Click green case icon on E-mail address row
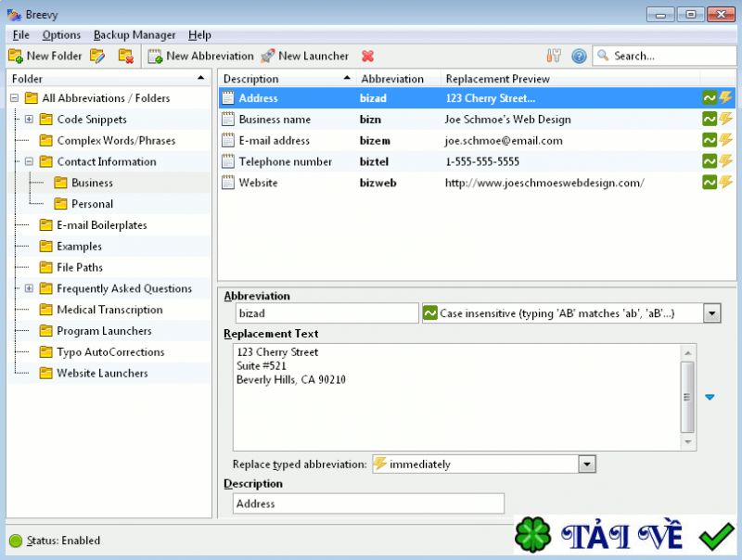Screen dimensions: 742x560 click(710, 141)
